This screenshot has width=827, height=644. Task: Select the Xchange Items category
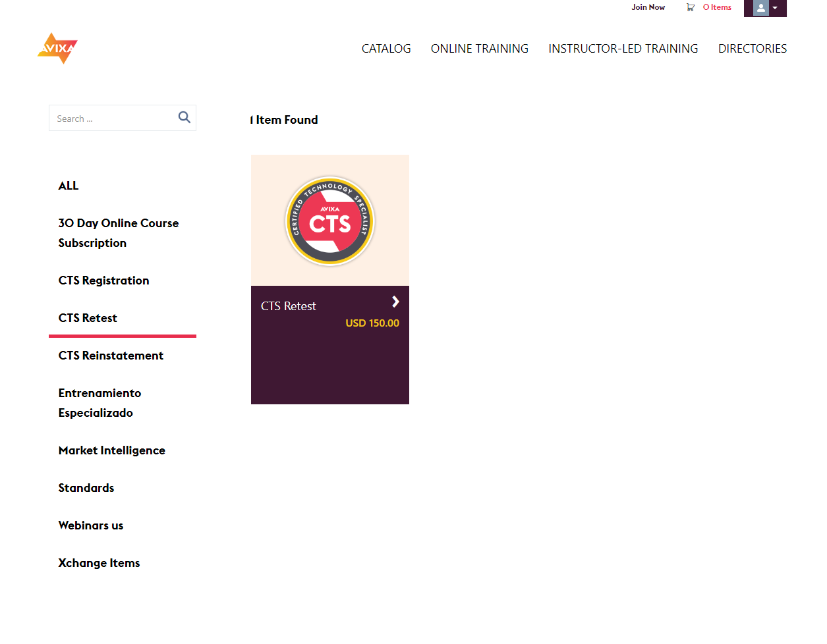(99, 563)
